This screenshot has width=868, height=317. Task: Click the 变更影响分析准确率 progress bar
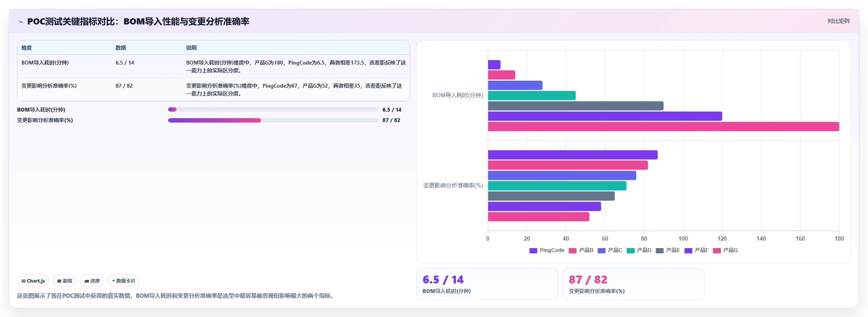pos(273,120)
